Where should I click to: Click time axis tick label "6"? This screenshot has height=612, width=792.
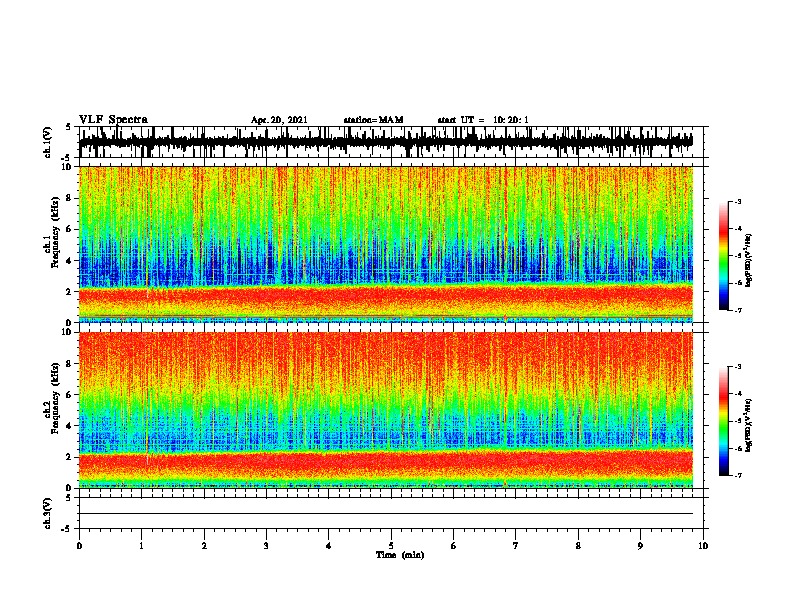[x=453, y=546]
